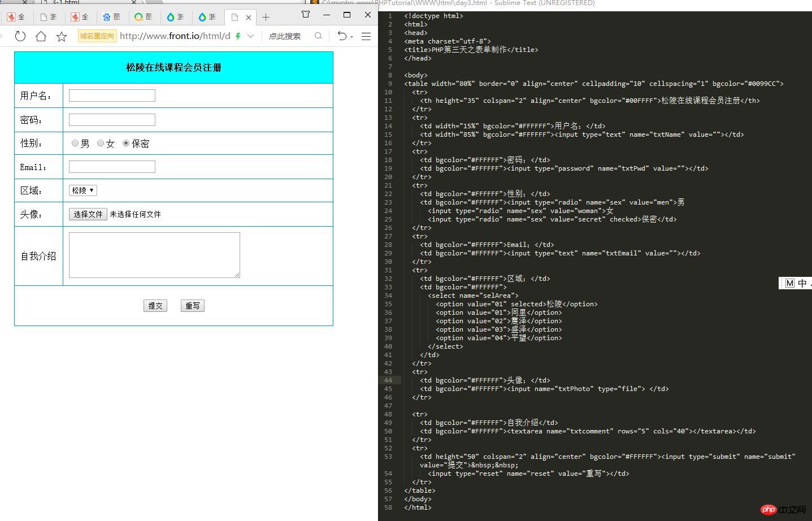Image resolution: width=812 pixels, height=521 pixels.
Task: Click the green lightning speed-mode icon
Action: (x=238, y=36)
